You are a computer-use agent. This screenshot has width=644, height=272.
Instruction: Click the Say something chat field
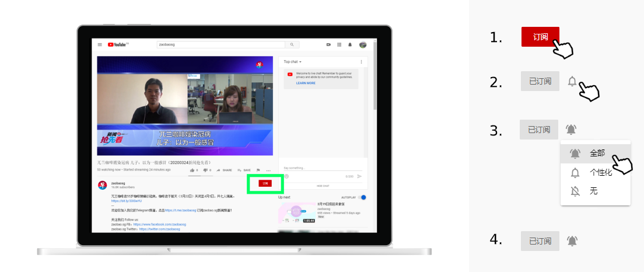tap(323, 168)
